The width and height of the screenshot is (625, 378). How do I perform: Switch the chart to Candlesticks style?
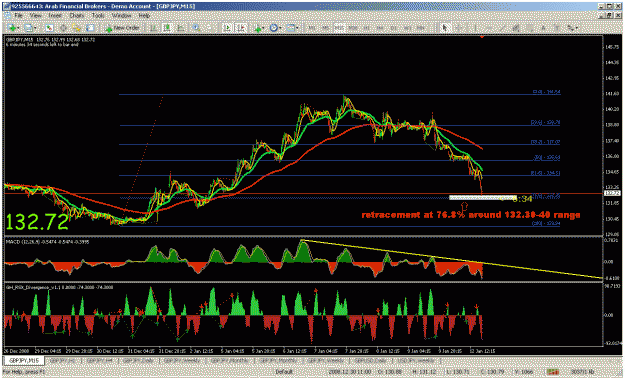coord(167,28)
